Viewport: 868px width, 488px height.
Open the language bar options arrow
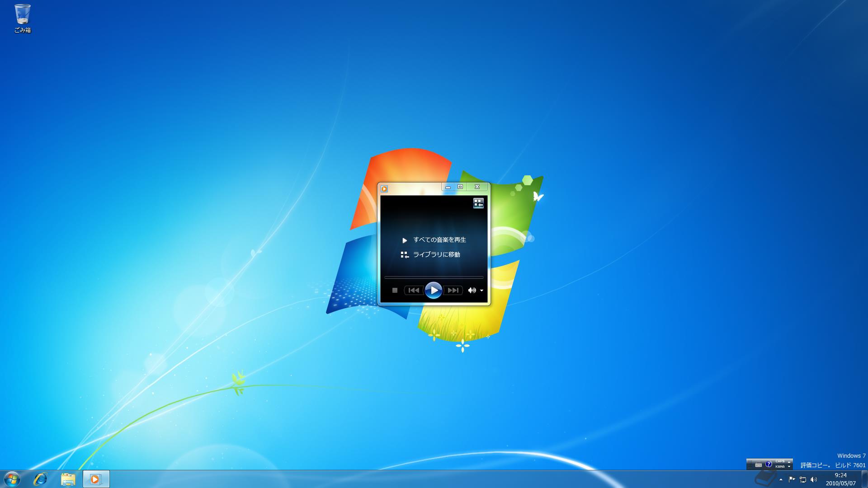point(789,467)
